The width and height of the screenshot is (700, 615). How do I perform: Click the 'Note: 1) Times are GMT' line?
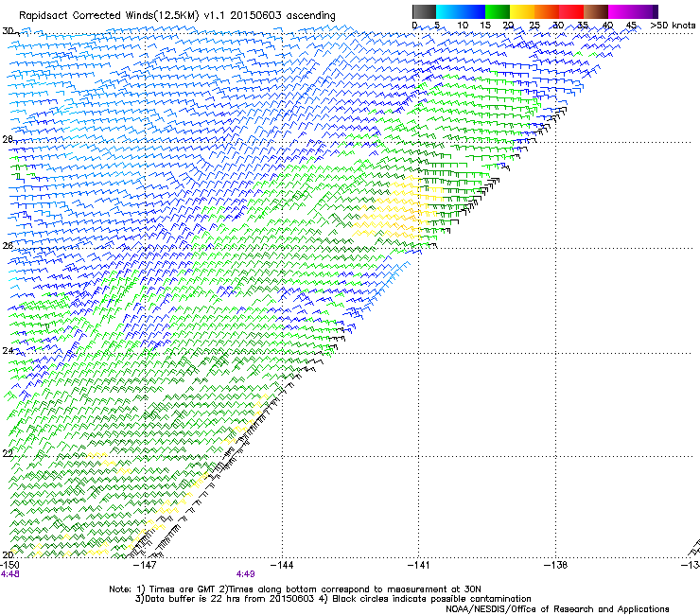[x=295, y=589]
